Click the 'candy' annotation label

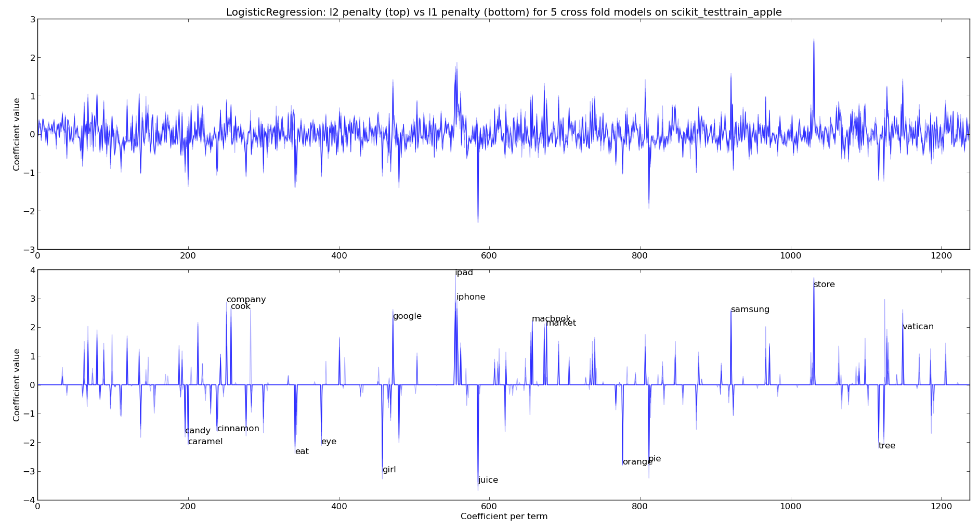[198, 431]
